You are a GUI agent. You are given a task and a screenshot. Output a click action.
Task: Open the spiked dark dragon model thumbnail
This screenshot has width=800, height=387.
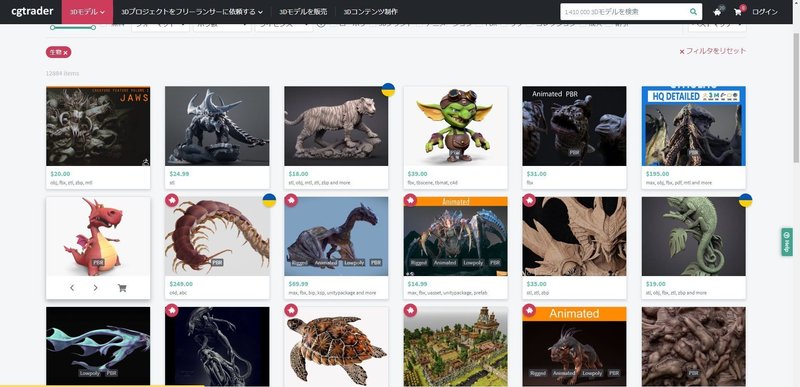click(x=217, y=126)
